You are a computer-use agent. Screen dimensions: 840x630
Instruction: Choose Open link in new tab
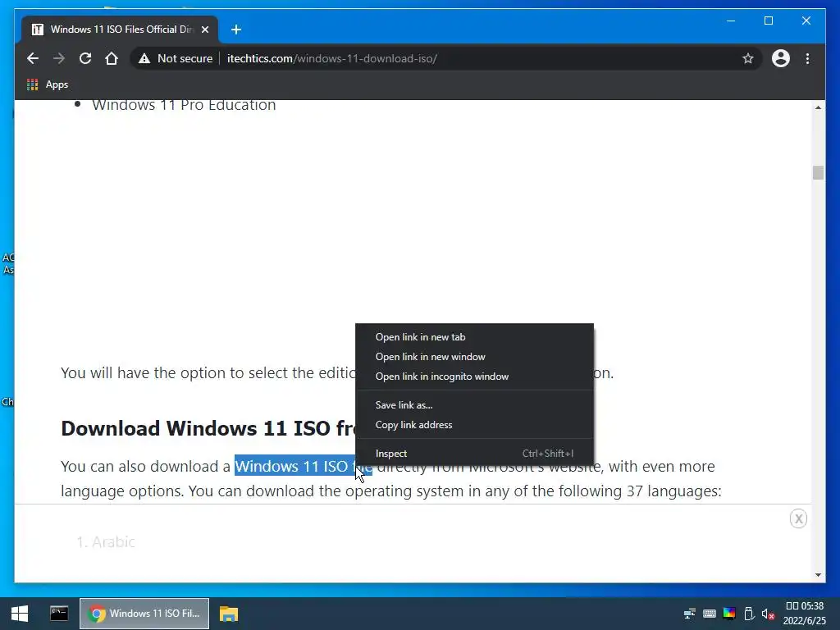pos(474,337)
